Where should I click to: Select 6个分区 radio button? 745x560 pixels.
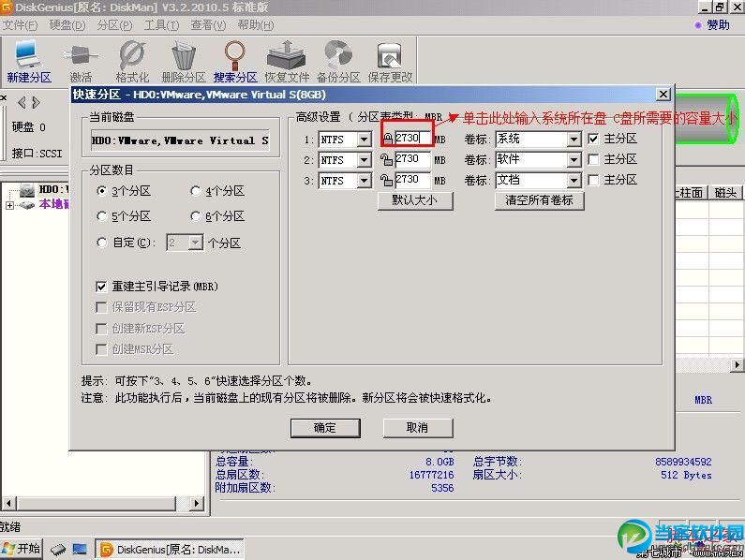tap(195, 216)
